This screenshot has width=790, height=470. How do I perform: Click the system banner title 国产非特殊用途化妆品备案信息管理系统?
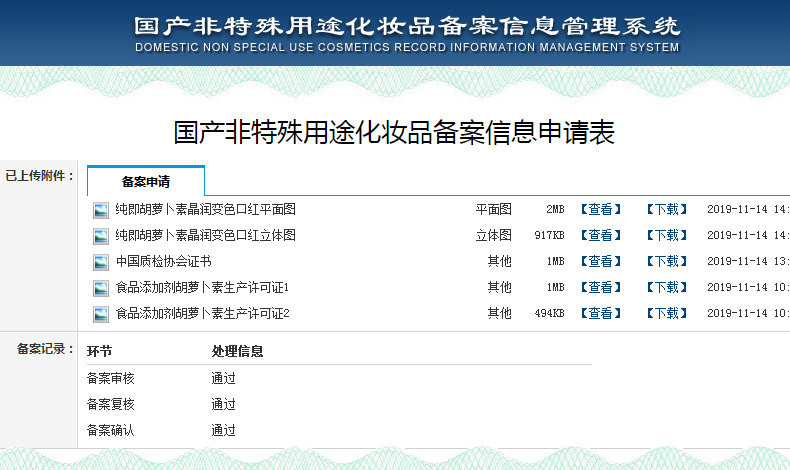pos(407,26)
